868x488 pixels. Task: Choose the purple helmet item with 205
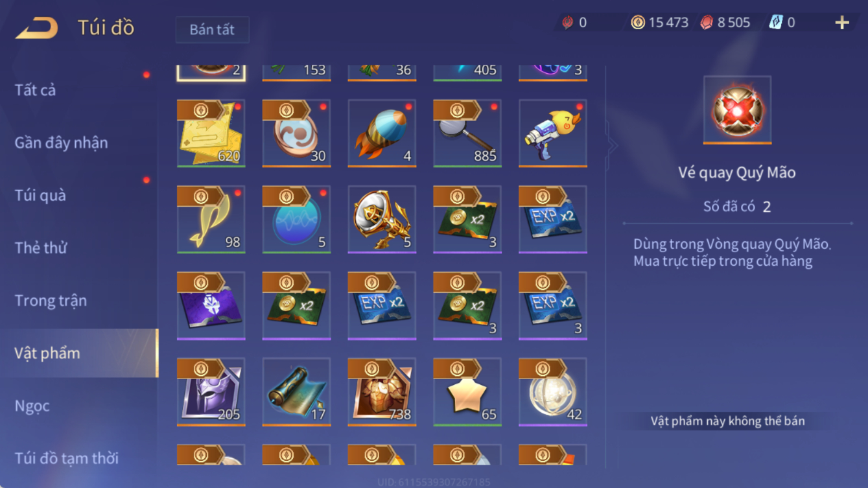211,392
